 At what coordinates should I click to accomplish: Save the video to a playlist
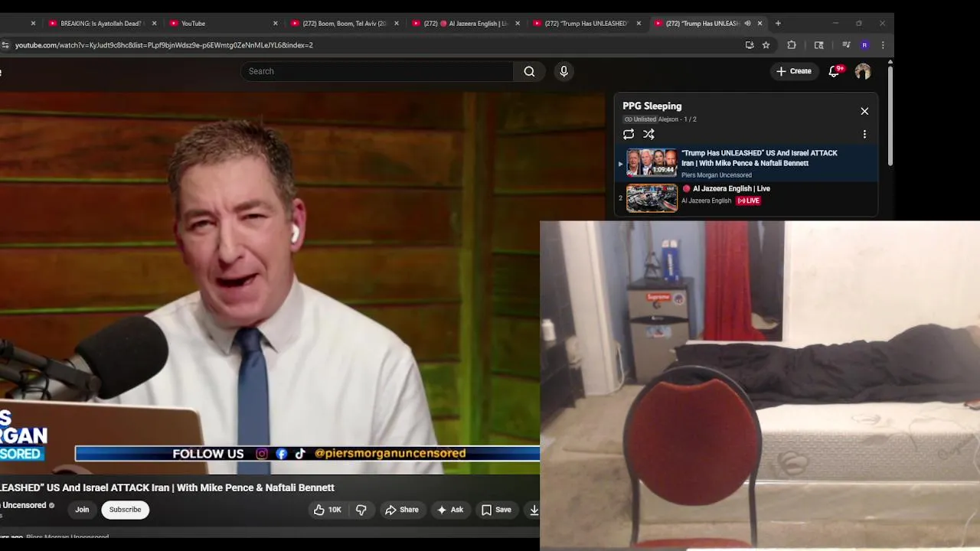(495, 510)
